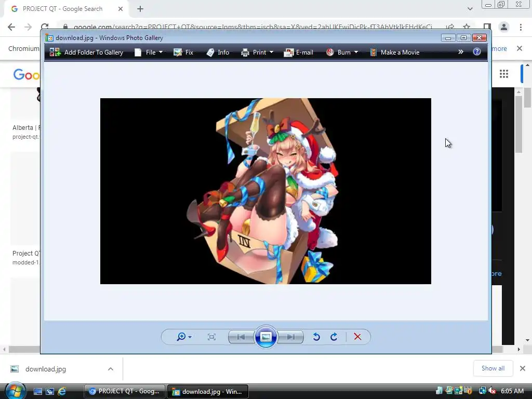This screenshot has height=399, width=532.
Task: Open Chrome three-dot menu
Action: tap(521, 27)
